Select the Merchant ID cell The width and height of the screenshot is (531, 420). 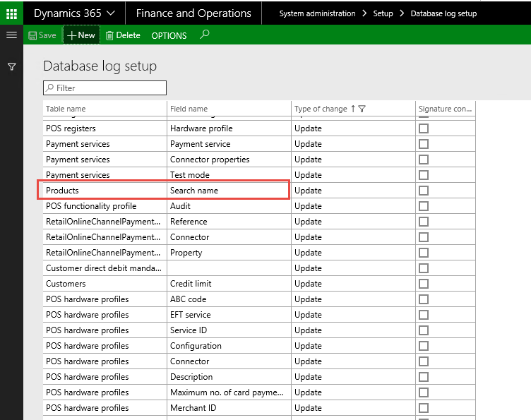229,408
